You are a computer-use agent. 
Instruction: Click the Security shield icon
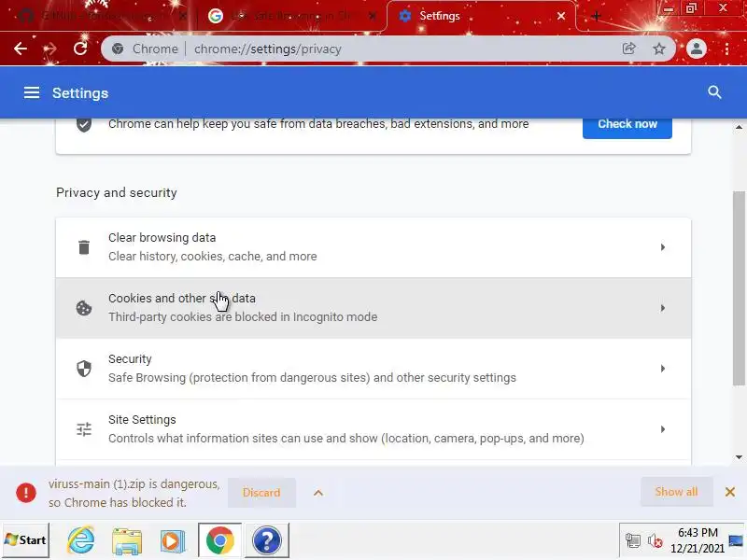point(84,369)
